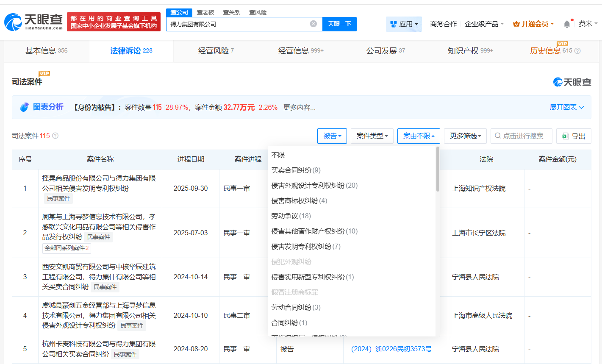Open the notification bell
This screenshot has width=602, height=364.
(x=567, y=24)
